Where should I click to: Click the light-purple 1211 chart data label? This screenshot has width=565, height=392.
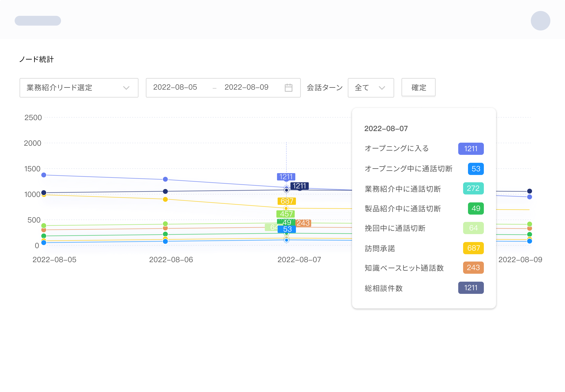point(286,177)
